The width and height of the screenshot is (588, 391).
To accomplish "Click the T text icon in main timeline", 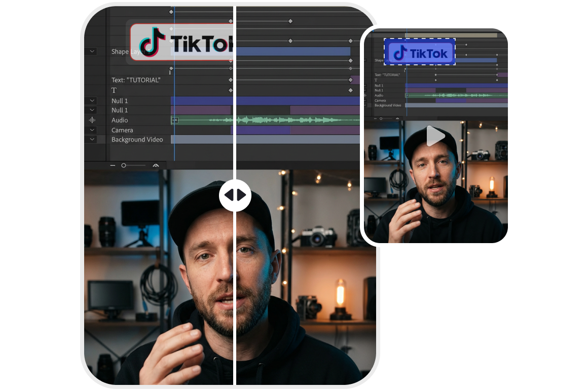I will (x=114, y=90).
